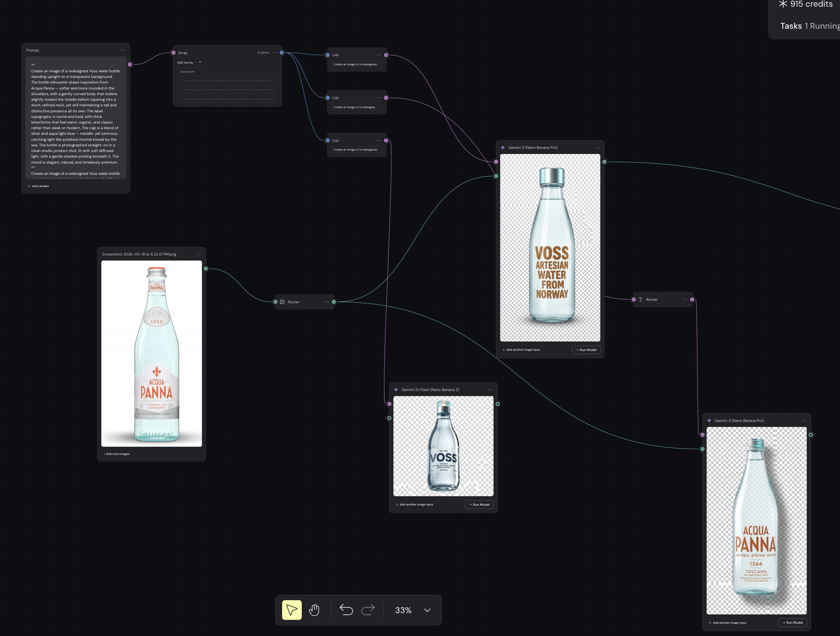The image size is (840, 636).
Task: Click the 915 credits indicator
Action: (806, 4)
